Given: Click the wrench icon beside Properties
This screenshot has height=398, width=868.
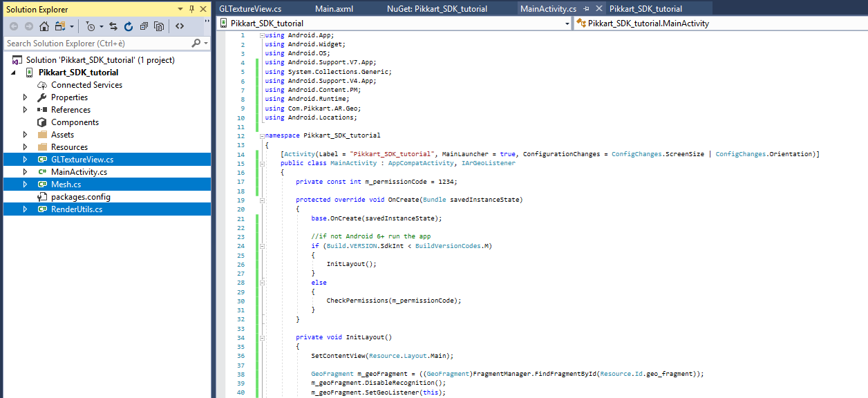Looking at the screenshot, I should coord(42,97).
